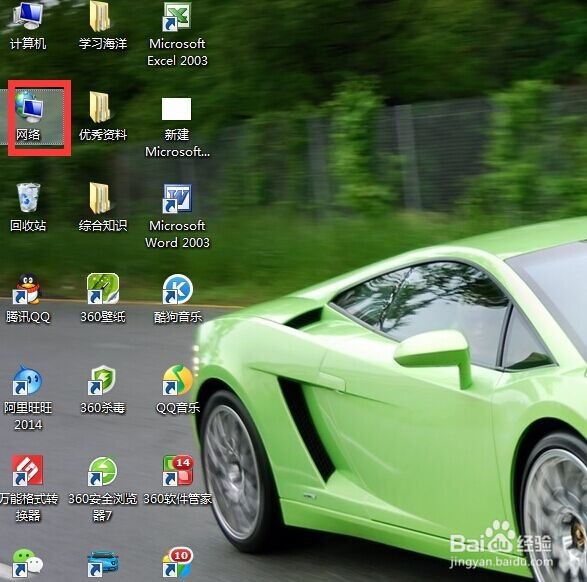The image size is (587, 582).
Task: Click the green WeChat shortcut icon
Action: point(27,563)
